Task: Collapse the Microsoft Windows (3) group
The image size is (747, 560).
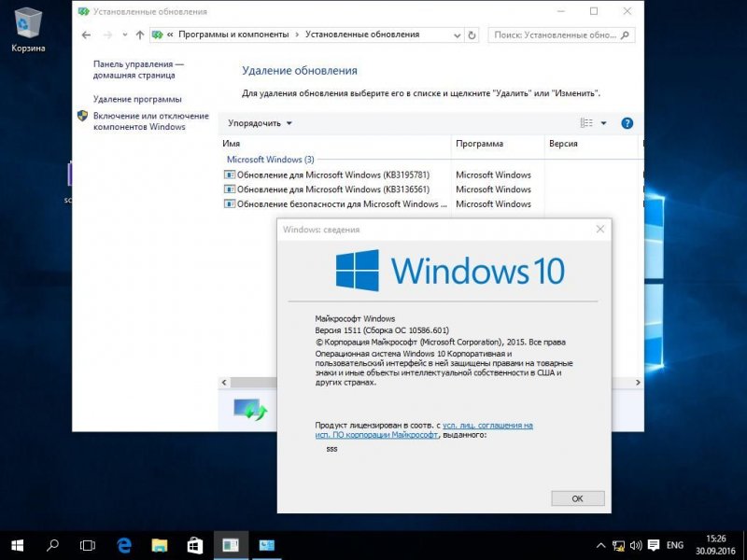Action: 270,160
